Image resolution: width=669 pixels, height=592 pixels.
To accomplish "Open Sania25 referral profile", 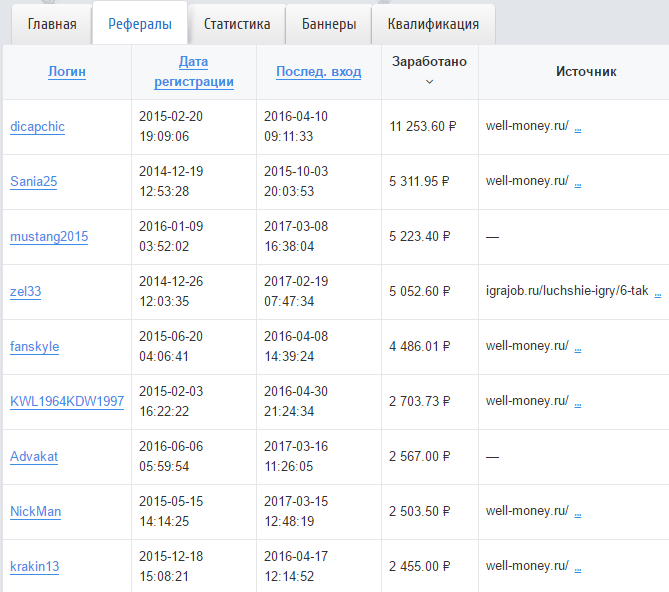I will click(x=34, y=182).
